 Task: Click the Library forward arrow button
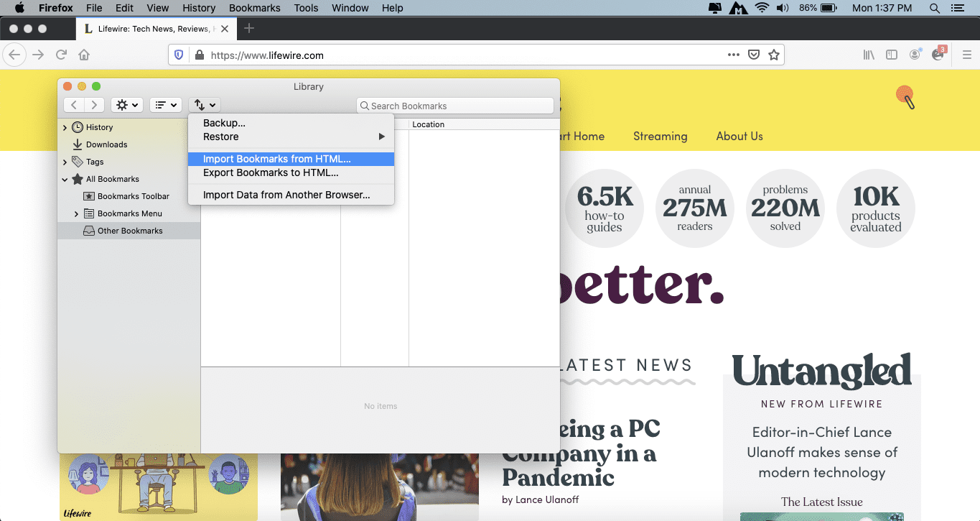coord(95,105)
